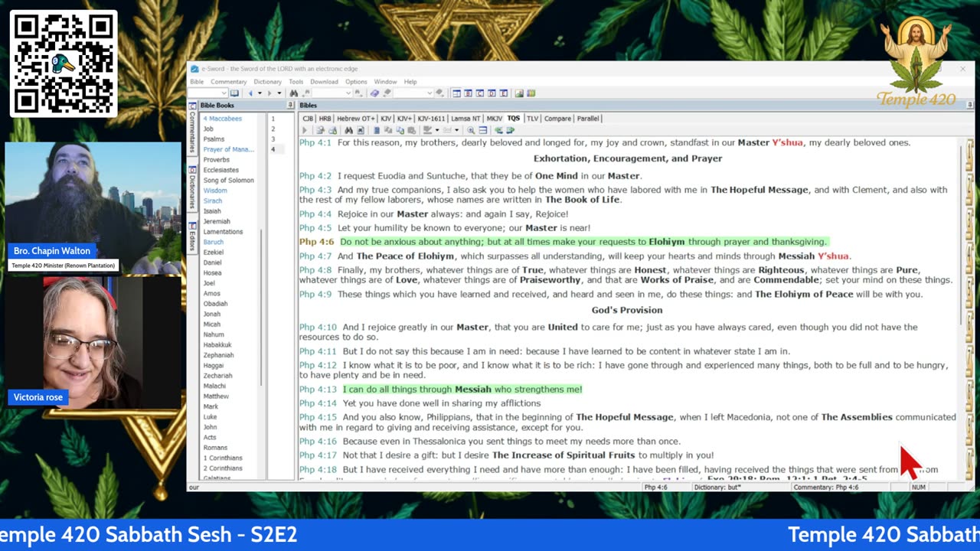The width and height of the screenshot is (980, 551).
Task: Click verse reference Php 4:6
Action: click(x=317, y=242)
